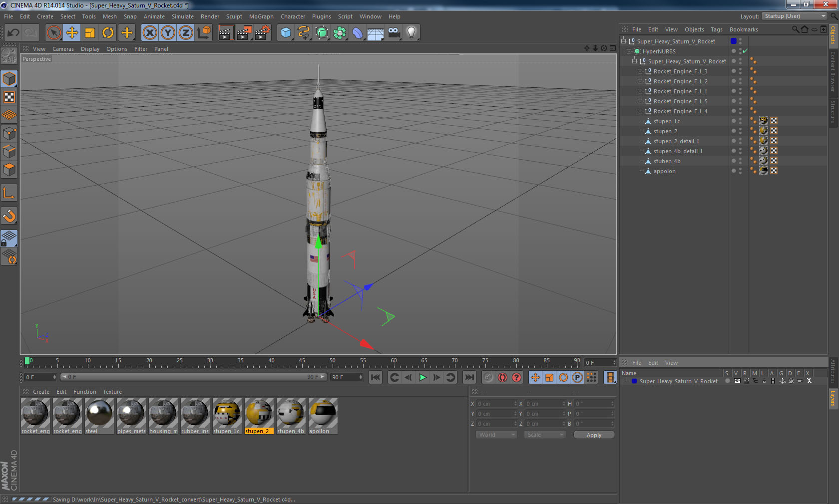The height and width of the screenshot is (504, 839).
Task: Expand Rocket_Engine_F-1_1 node
Action: coord(640,91)
